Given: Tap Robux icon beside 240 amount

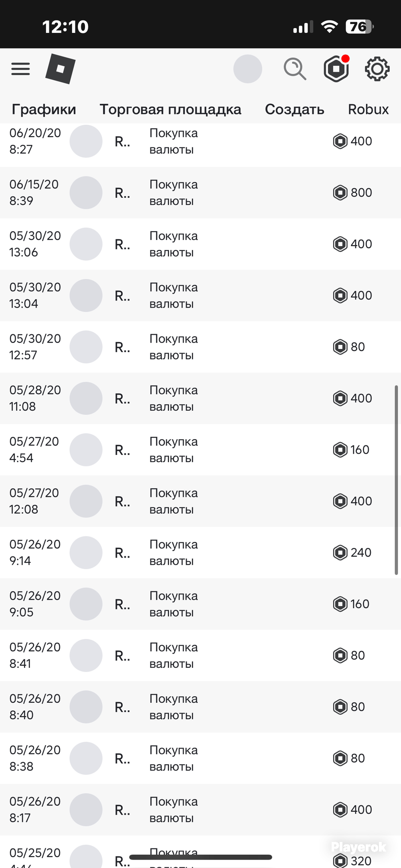Looking at the screenshot, I should point(340,552).
